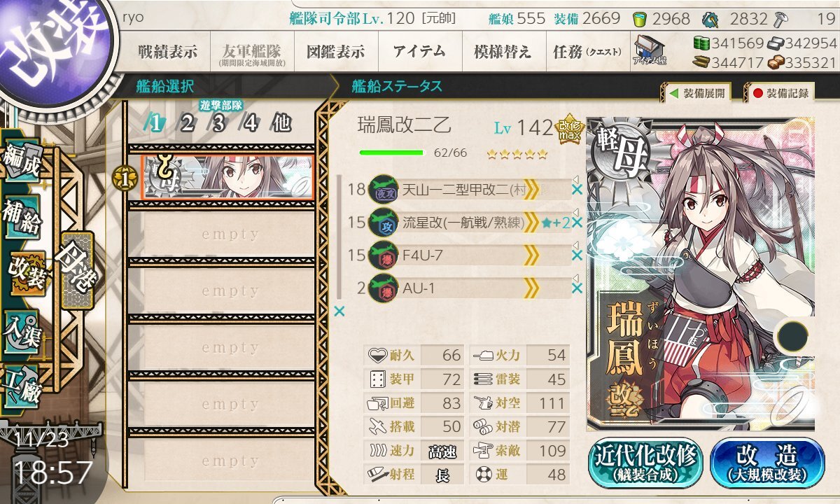Open the アイテム屋 item shop icon
Image resolution: width=840 pixels, height=504 pixels.
coord(650,51)
